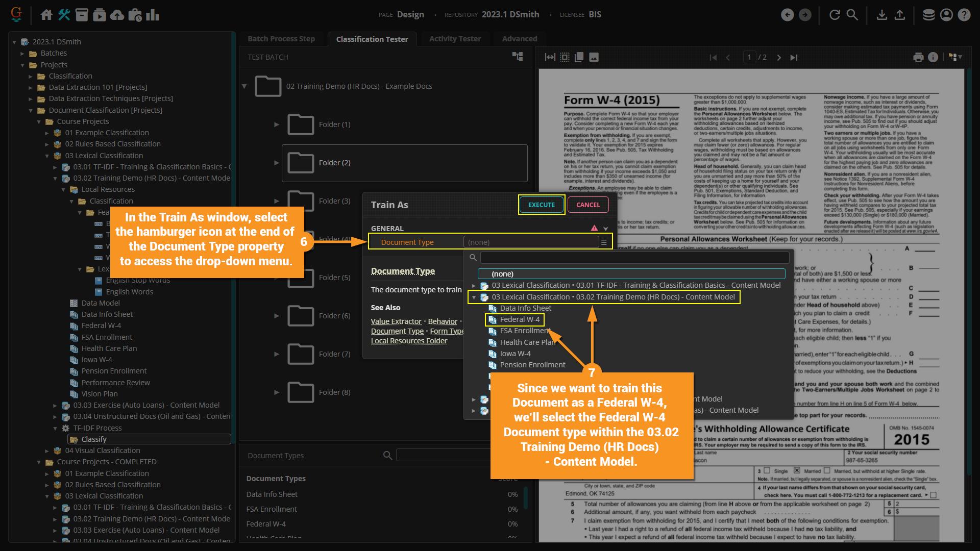
Task: Click the search magnifier in header
Action: point(852,15)
